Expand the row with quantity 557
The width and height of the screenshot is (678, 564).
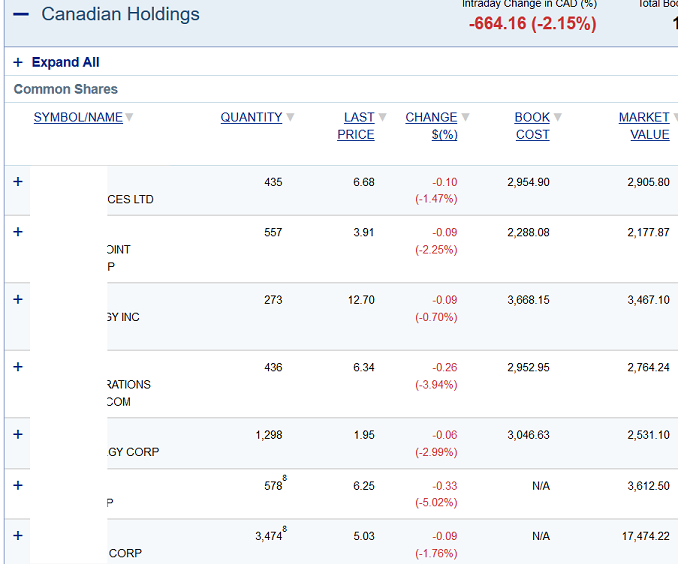click(18, 232)
